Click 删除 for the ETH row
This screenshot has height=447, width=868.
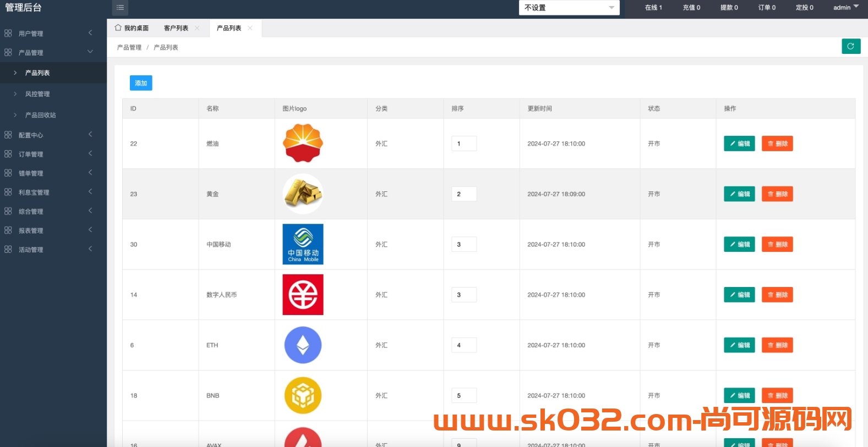point(777,345)
